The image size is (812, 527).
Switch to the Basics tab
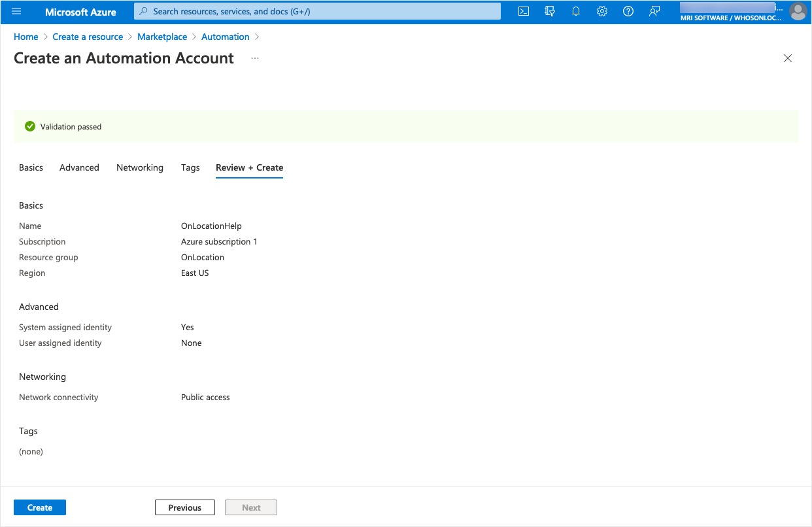(x=31, y=167)
